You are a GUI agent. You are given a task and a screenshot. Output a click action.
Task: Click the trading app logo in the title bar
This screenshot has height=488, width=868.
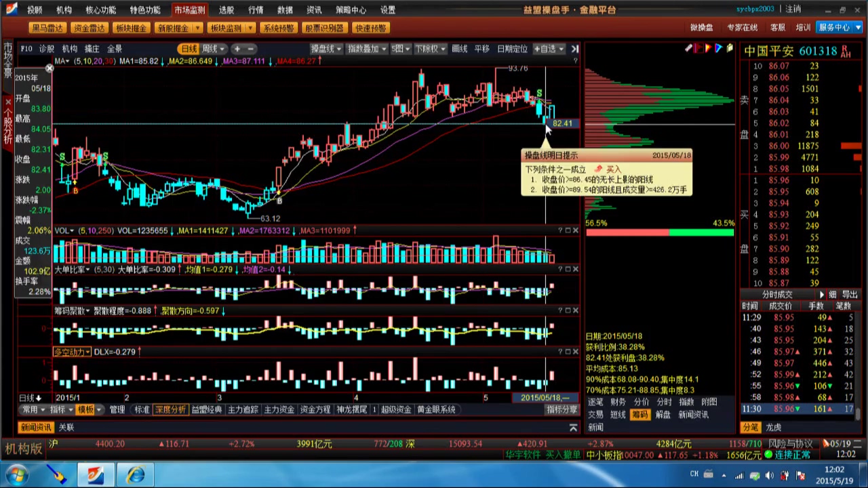coord(12,9)
